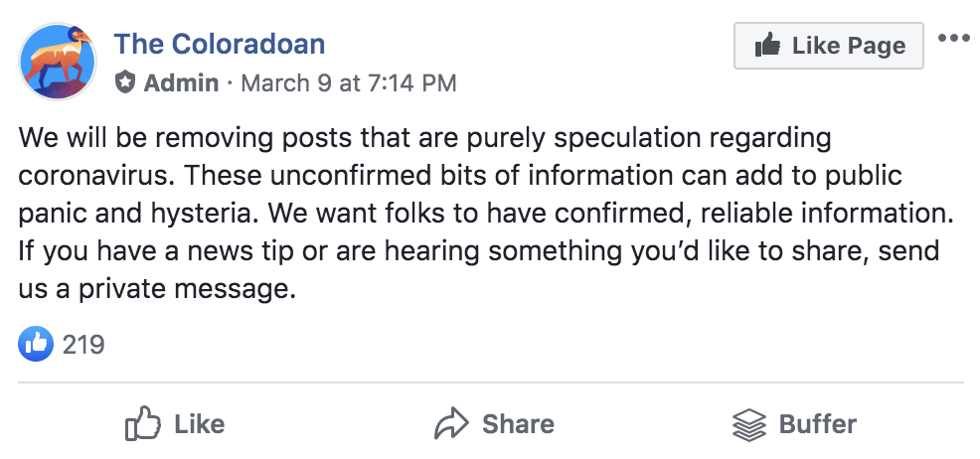
Task: Open The Coloradoan page name link
Action: pos(220,44)
